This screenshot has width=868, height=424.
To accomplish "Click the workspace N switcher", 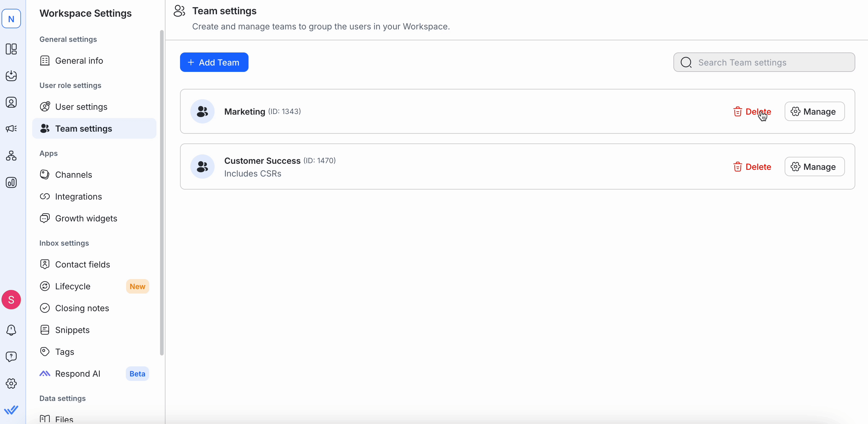I will click(x=11, y=19).
